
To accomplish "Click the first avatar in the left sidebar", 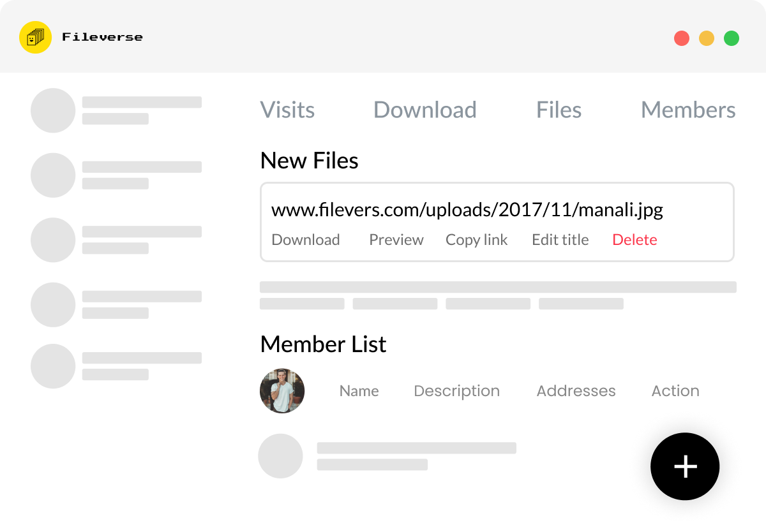I will 53,110.
